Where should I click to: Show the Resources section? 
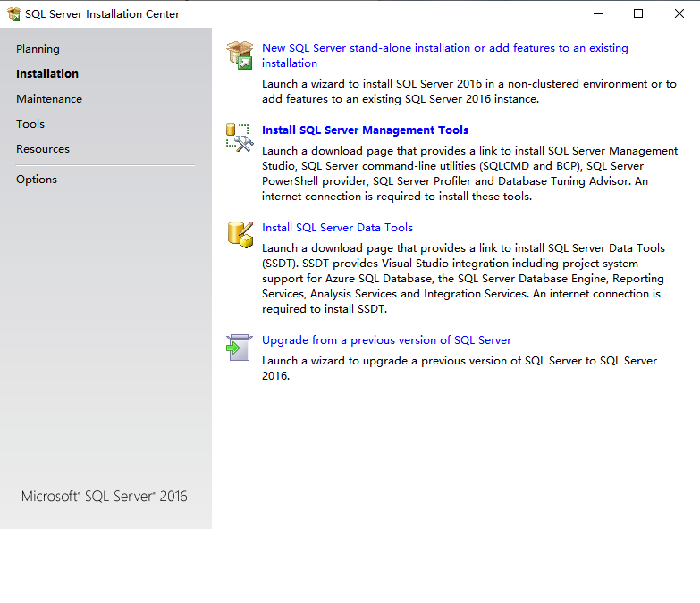point(43,149)
